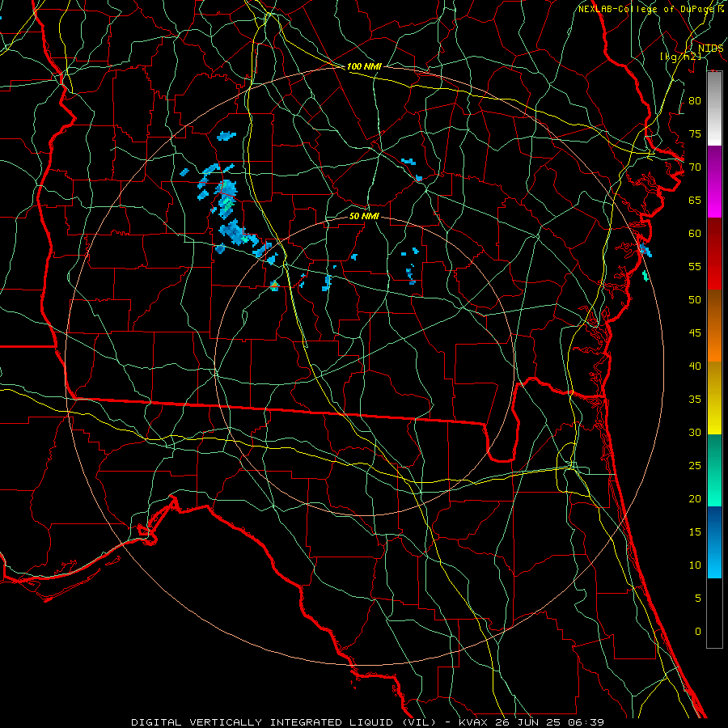Image resolution: width=728 pixels, height=728 pixels.
Task: Click the 65 value on the color scale
Action: pyautogui.click(x=695, y=200)
